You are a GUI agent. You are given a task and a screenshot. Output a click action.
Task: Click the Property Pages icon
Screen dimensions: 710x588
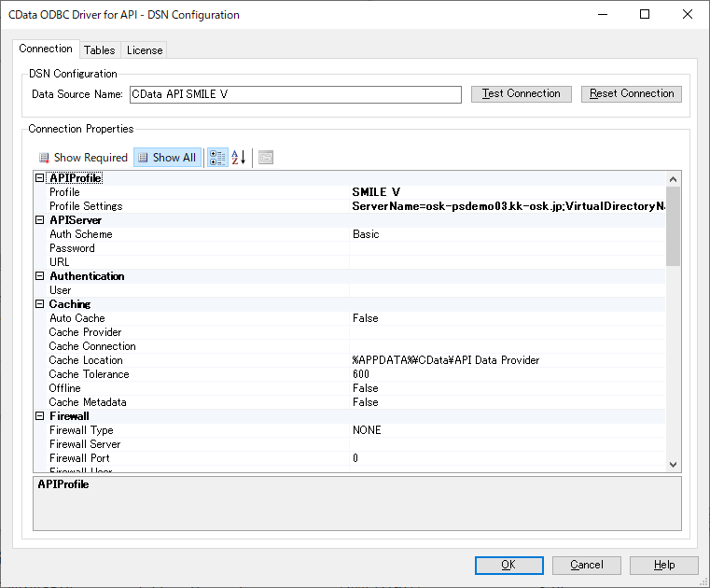click(x=266, y=158)
